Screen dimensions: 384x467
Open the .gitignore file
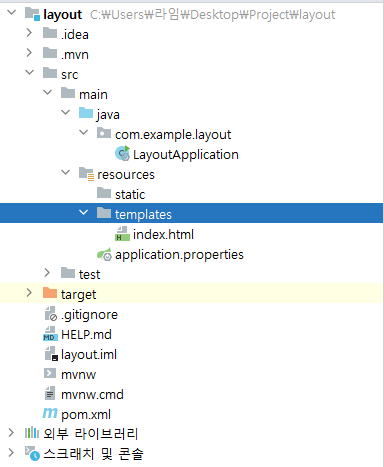tap(89, 315)
